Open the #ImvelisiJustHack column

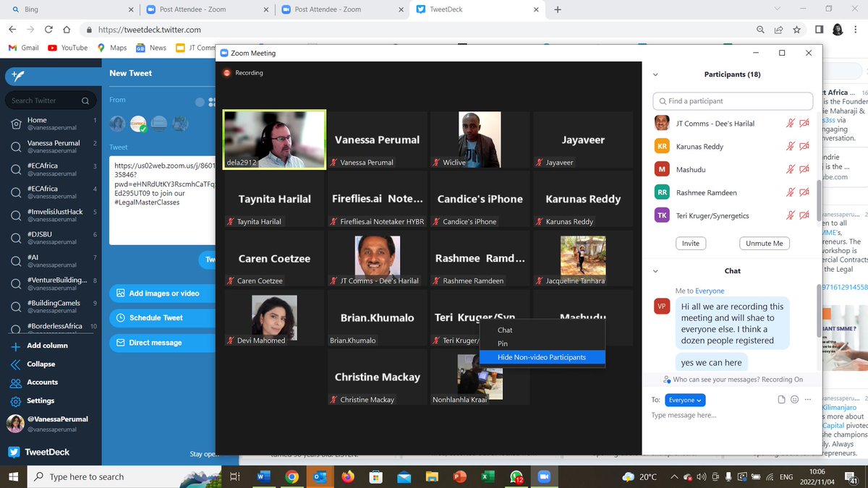[51, 215]
